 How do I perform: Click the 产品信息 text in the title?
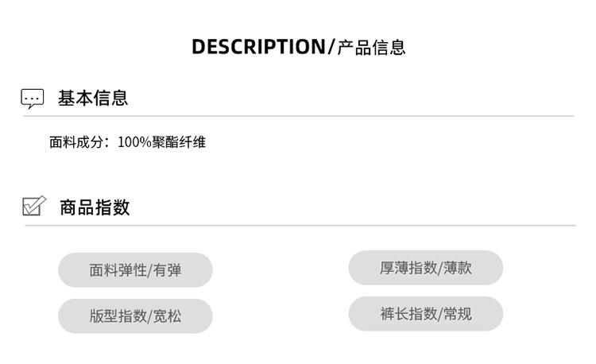click(371, 48)
